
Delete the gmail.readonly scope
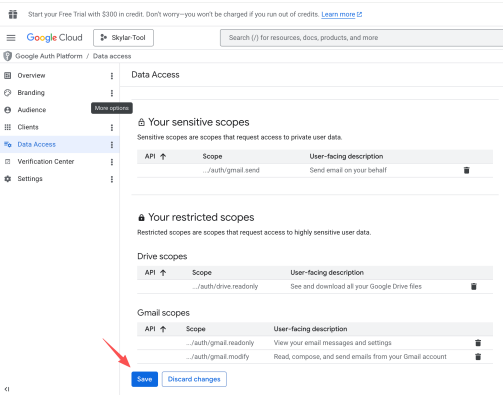(478, 343)
